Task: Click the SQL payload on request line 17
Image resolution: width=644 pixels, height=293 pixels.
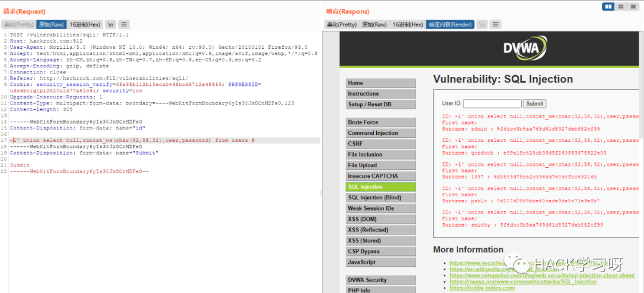Action: pos(132,140)
